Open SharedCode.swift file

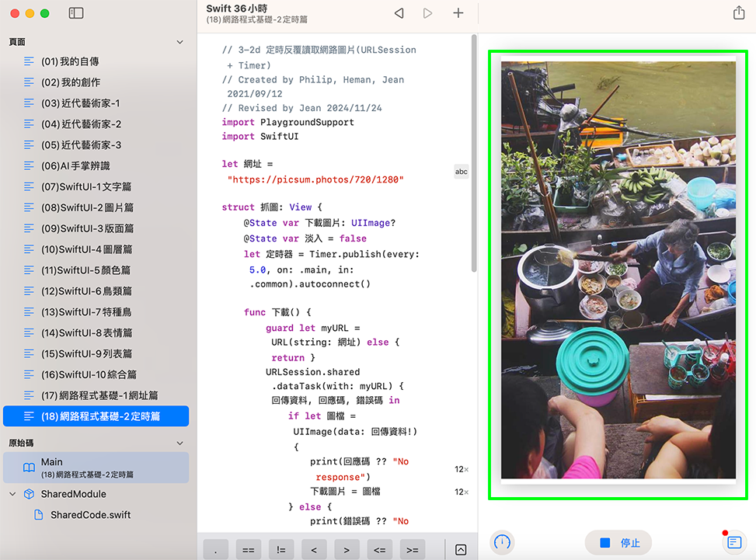[x=90, y=515]
